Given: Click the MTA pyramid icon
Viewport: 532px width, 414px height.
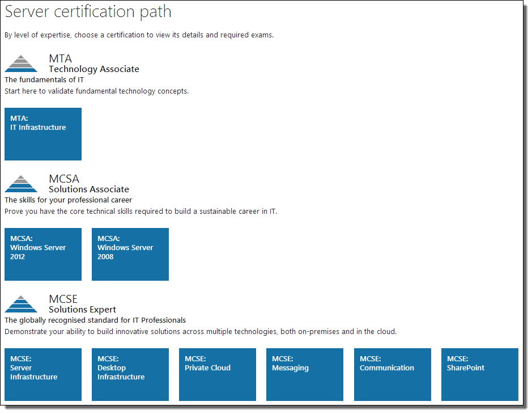Looking at the screenshot, I should pos(21,62).
